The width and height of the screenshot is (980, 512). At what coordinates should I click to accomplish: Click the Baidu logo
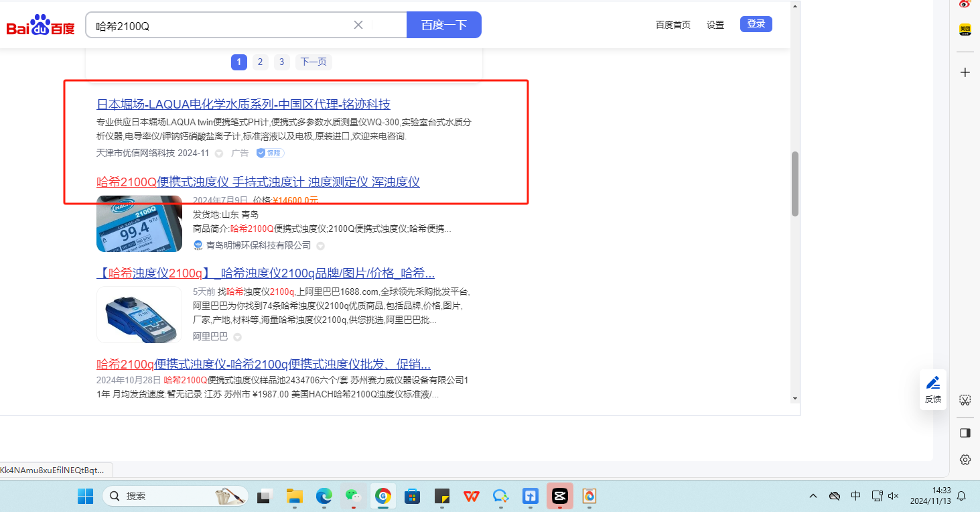(41, 25)
